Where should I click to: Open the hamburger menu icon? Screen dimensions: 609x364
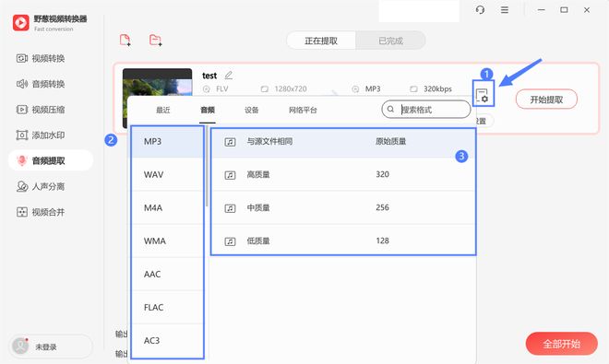pyautogui.click(x=505, y=10)
